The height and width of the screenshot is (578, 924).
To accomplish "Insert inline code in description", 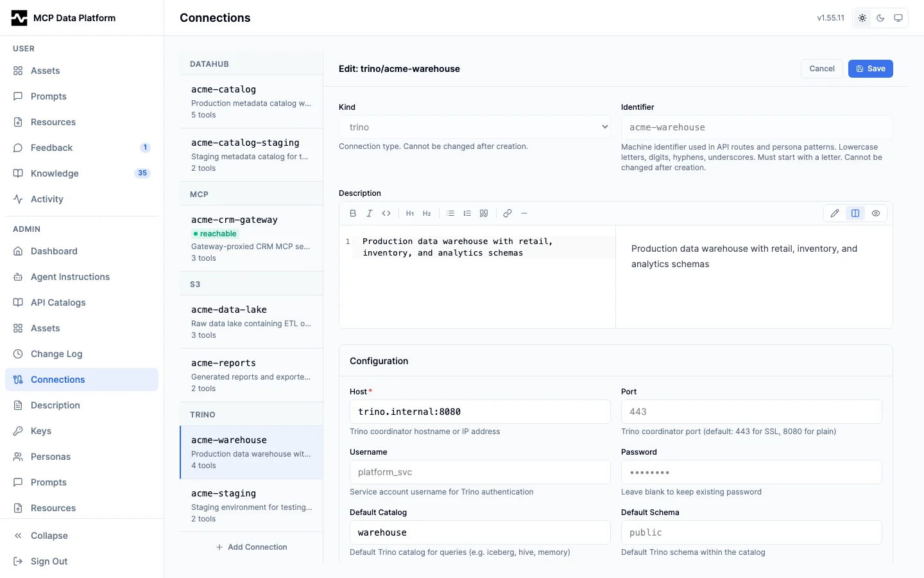I will 386,213.
